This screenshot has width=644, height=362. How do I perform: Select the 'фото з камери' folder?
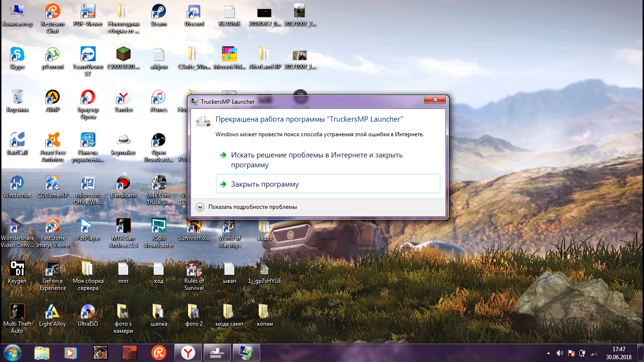pos(123,319)
